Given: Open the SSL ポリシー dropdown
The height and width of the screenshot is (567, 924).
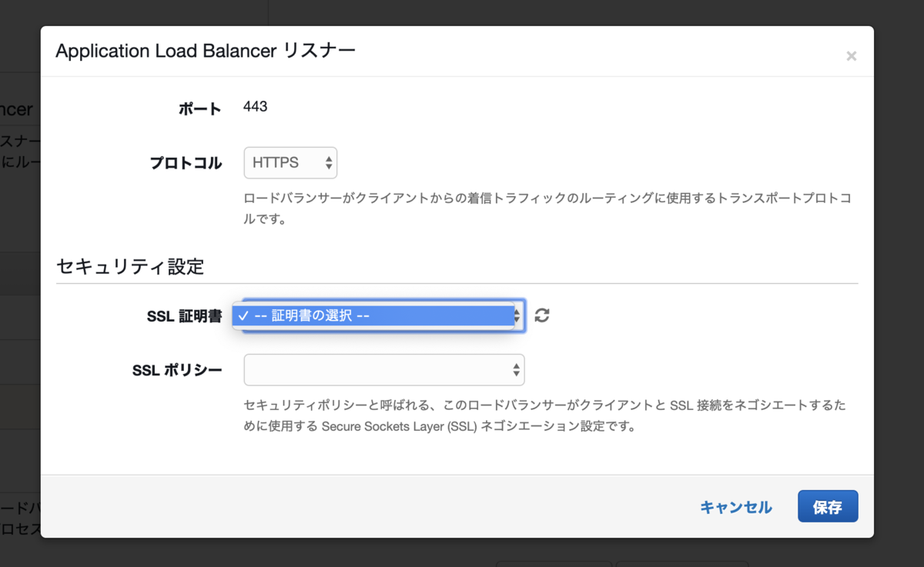Looking at the screenshot, I should [384, 370].
